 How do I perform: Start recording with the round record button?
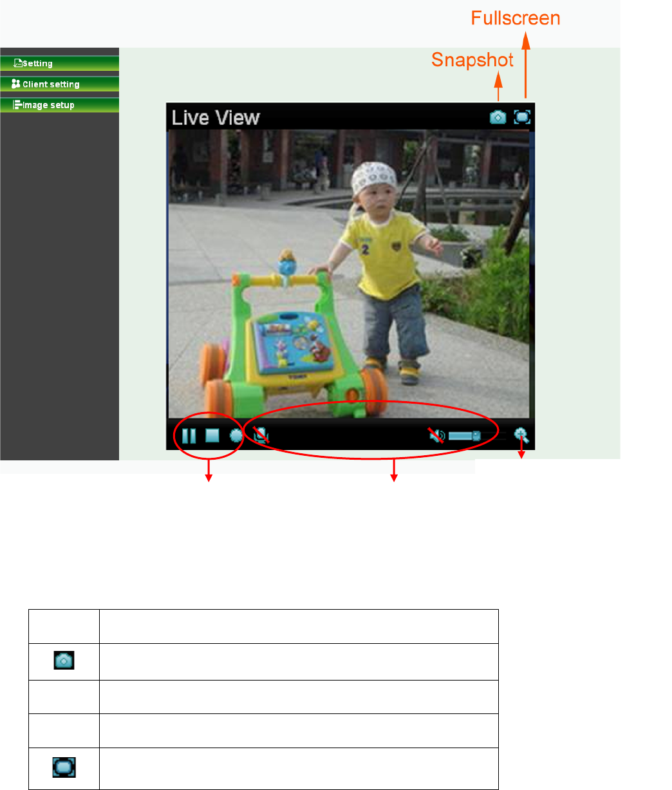[x=236, y=436]
